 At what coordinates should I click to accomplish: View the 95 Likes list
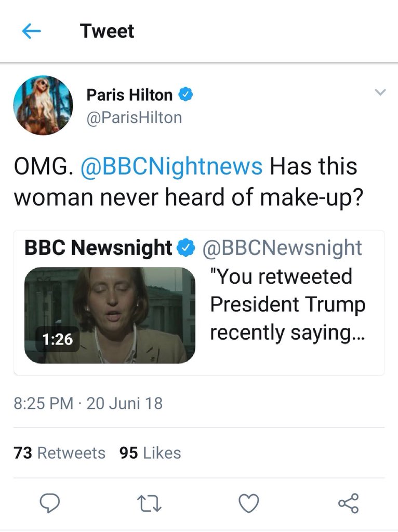[x=150, y=453]
